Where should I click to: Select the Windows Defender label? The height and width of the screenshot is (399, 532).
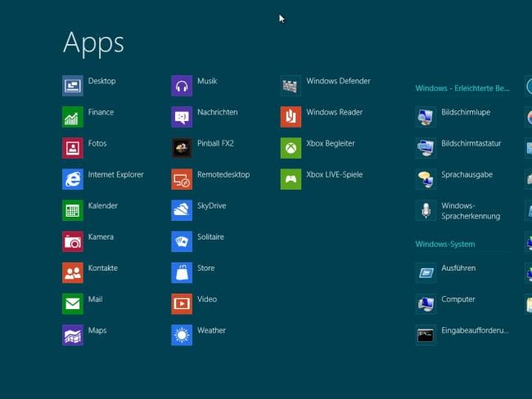tap(338, 81)
